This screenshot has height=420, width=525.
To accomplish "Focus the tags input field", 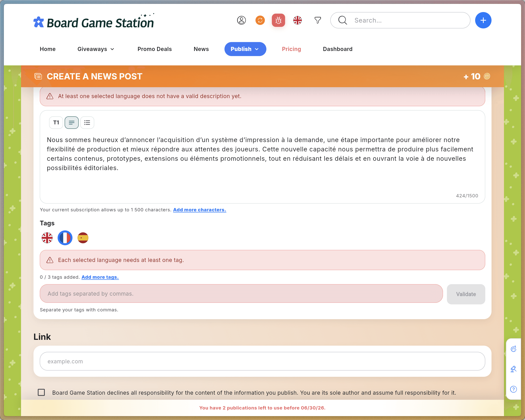I will [241, 294].
